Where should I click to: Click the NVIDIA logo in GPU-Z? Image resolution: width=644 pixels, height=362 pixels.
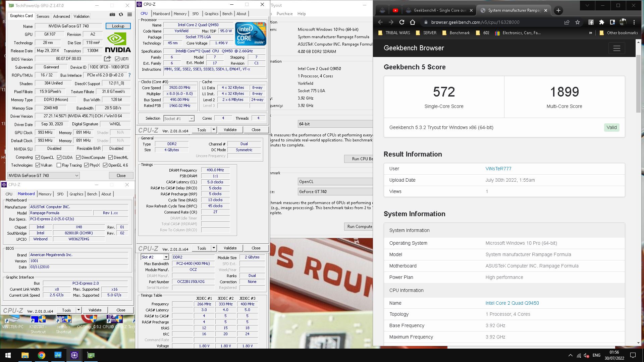pyautogui.click(x=118, y=43)
